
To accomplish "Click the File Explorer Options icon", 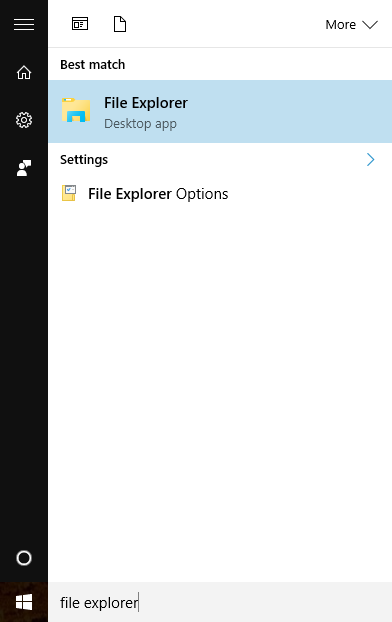I will point(69,193).
